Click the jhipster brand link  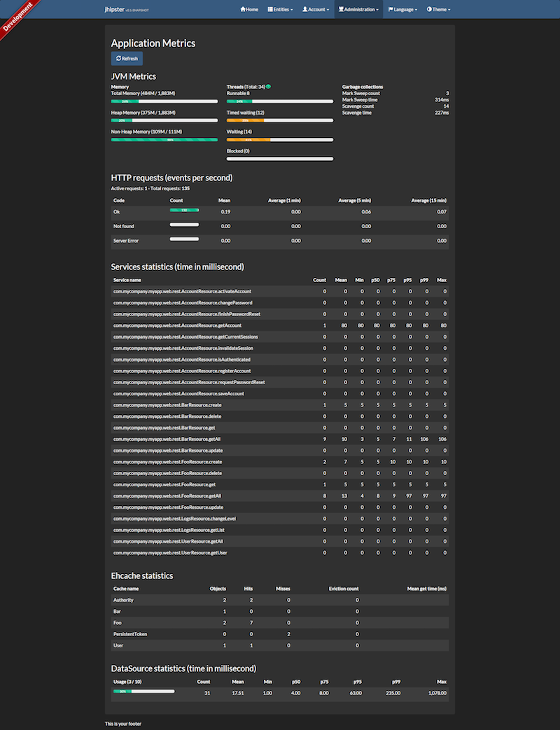(114, 9)
